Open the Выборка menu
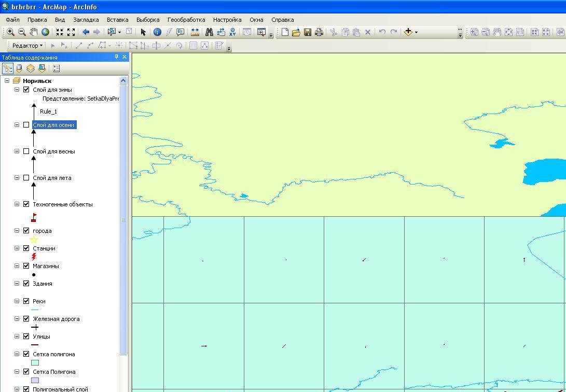The width and height of the screenshot is (566, 392). (x=148, y=20)
